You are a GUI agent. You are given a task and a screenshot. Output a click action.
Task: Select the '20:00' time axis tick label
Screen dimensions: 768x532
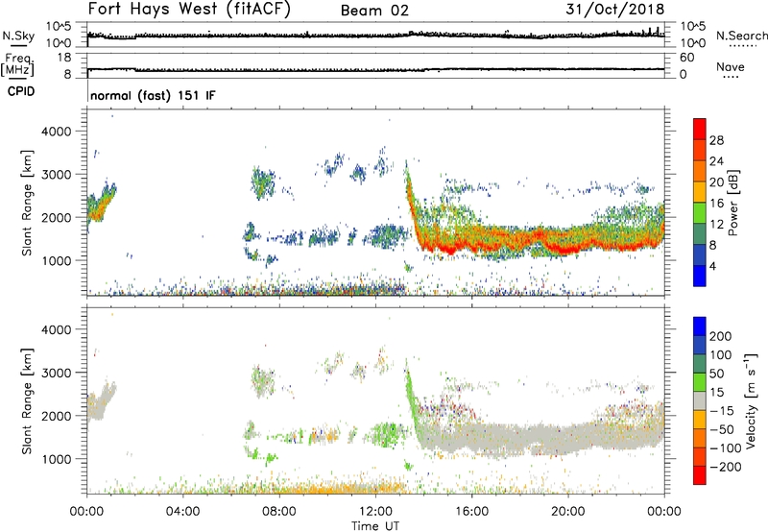click(x=567, y=512)
